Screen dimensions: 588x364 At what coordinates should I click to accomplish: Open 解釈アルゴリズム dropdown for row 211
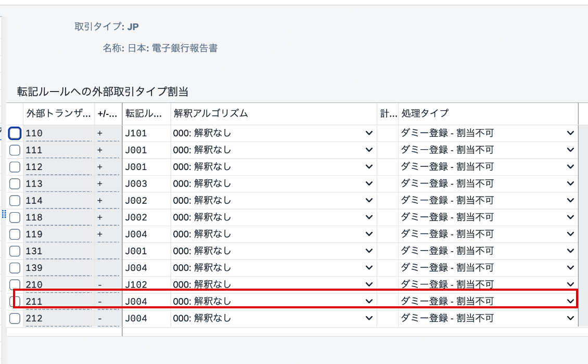(x=369, y=302)
